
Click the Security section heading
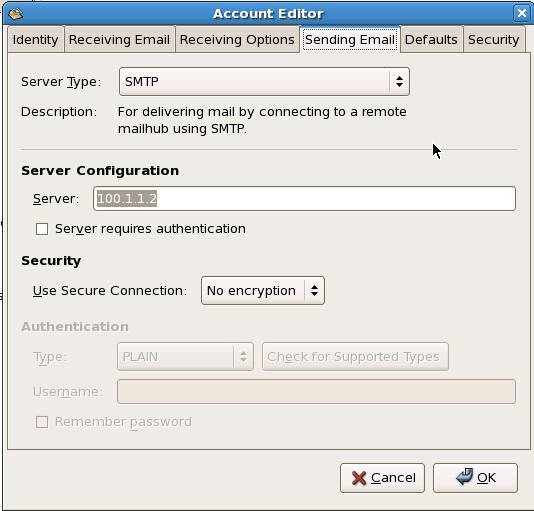point(51,261)
